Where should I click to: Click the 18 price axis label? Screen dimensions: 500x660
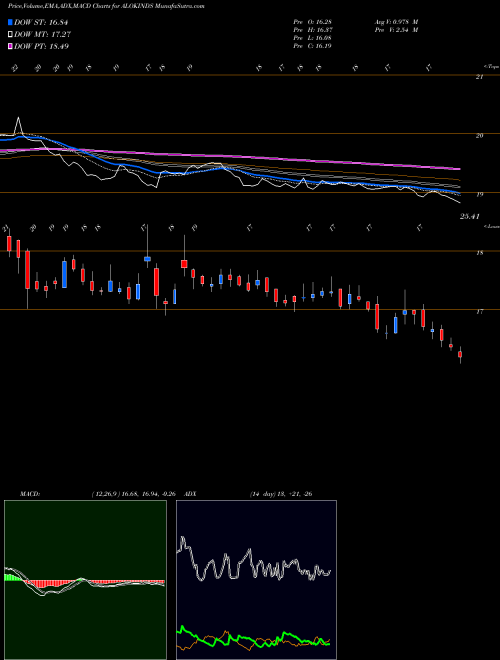479,253
